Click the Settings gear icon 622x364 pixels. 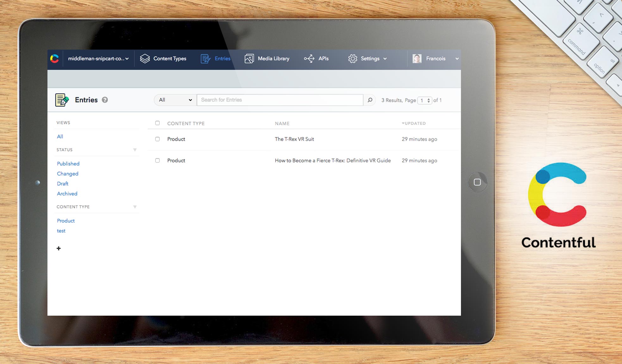point(352,58)
